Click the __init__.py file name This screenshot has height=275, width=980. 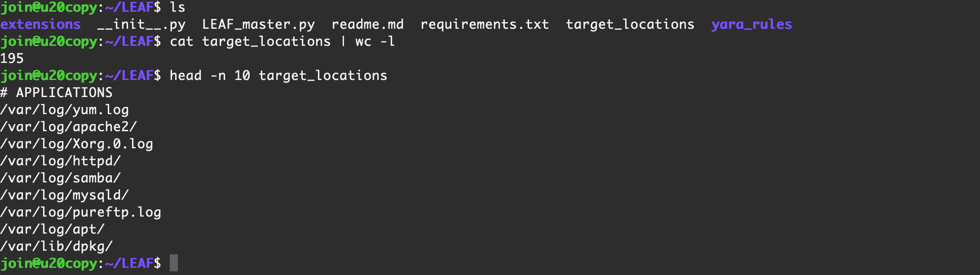point(141,24)
